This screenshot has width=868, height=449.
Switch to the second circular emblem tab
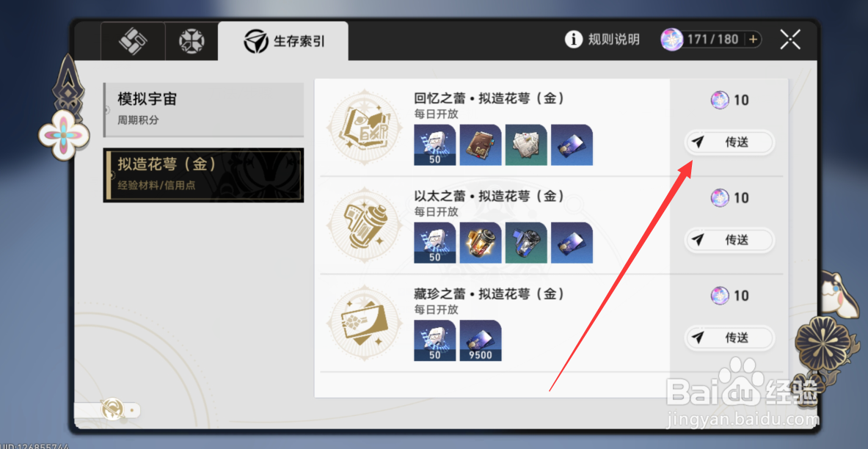pos(192,41)
